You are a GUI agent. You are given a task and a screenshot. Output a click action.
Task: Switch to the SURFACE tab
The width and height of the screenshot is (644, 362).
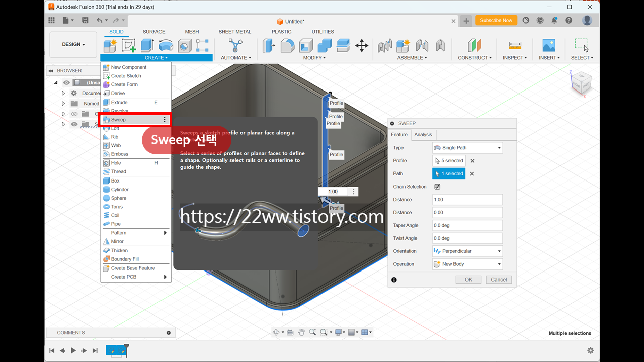click(x=154, y=32)
